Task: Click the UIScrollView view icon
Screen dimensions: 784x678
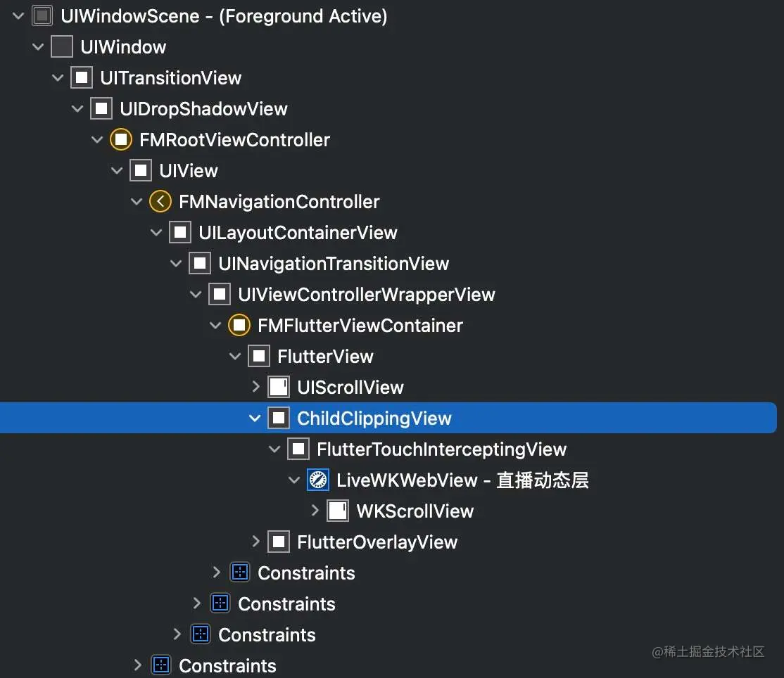Action: pos(279,387)
